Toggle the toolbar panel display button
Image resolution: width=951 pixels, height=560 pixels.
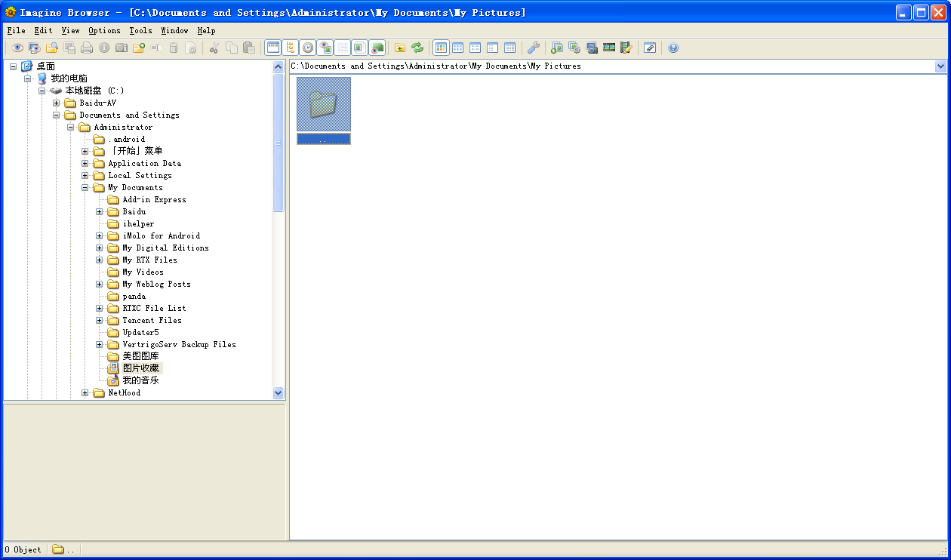click(272, 48)
